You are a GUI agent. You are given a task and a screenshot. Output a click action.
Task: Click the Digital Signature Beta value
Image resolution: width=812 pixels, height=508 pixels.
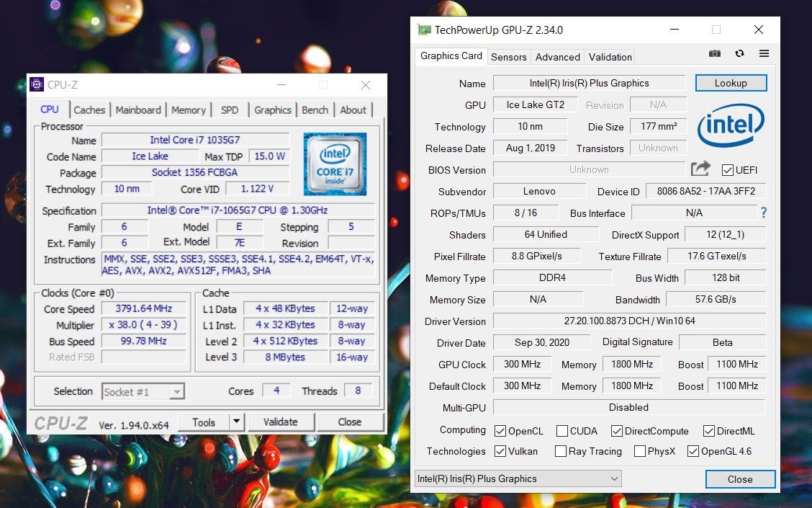(x=723, y=342)
